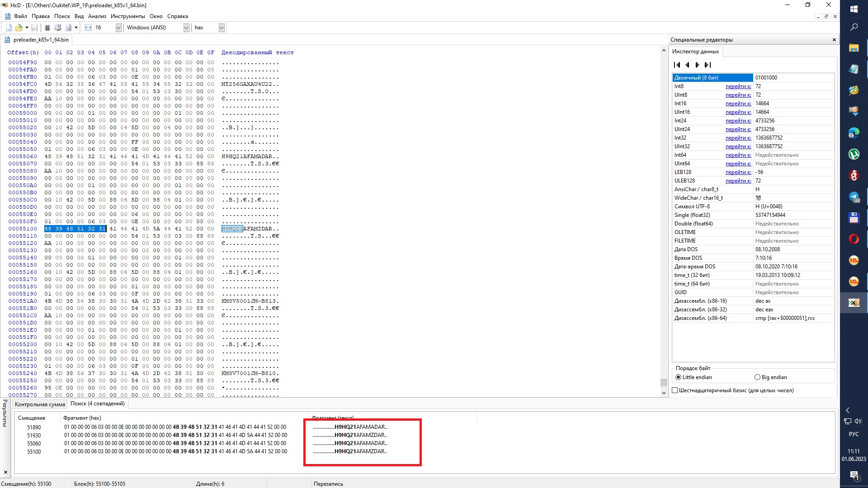Viewport: 868px width, 488px height.
Task: Go to first byte in data inspector
Action: (677, 65)
